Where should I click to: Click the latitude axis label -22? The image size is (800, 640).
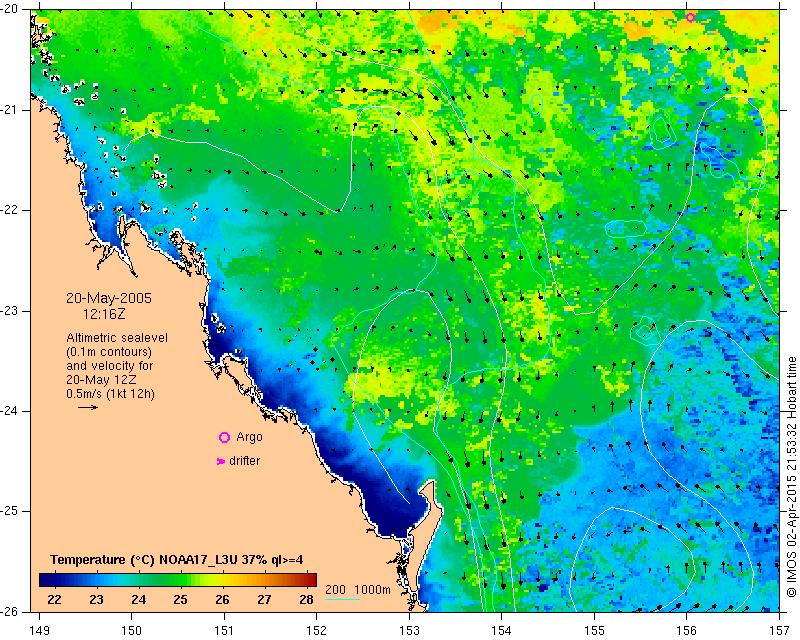click(x=10, y=210)
